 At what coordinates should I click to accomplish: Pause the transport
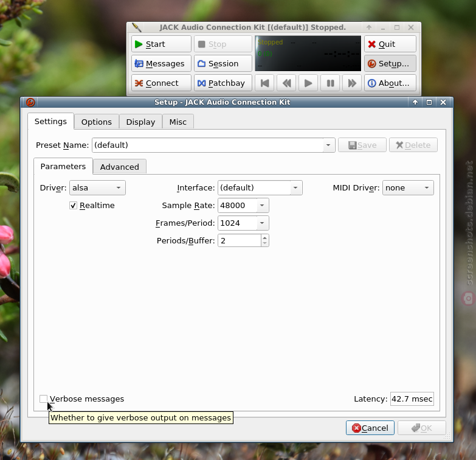[330, 83]
